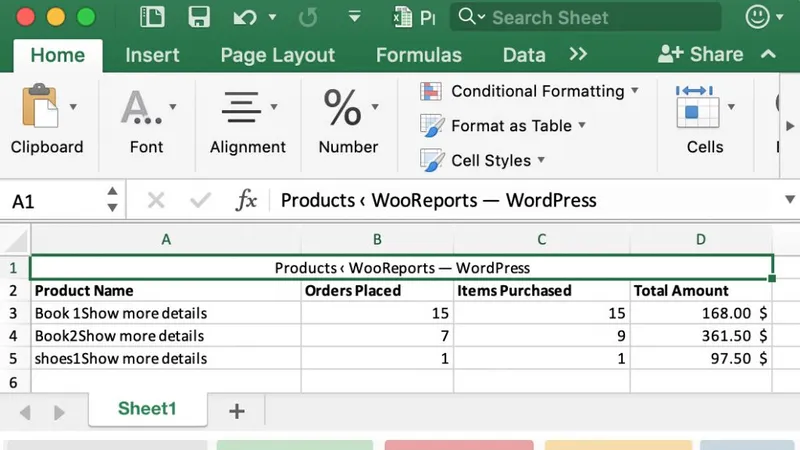Confirm the entry with the checkmark icon
The height and width of the screenshot is (450, 800).
coord(200,200)
